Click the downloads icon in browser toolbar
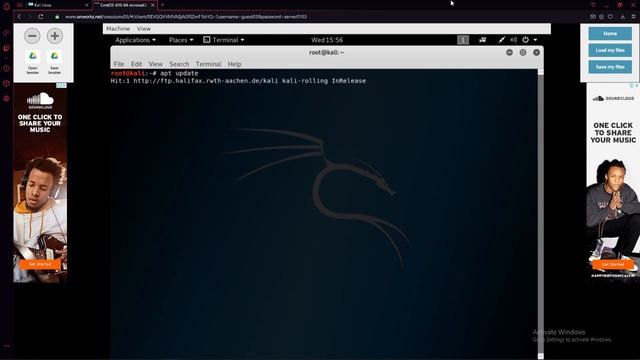640x360 pixels. (x=622, y=17)
